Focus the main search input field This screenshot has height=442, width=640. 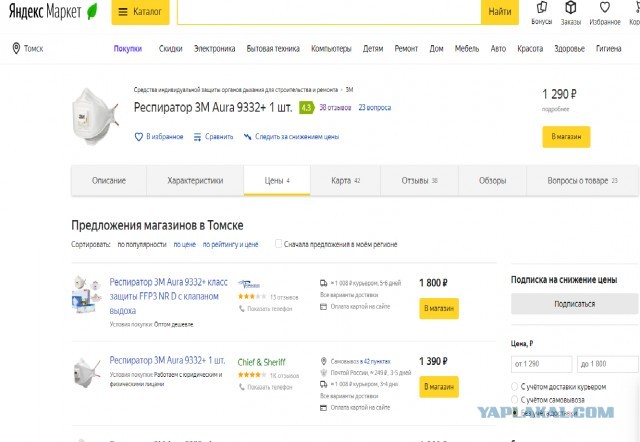pyautogui.click(x=329, y=12)
